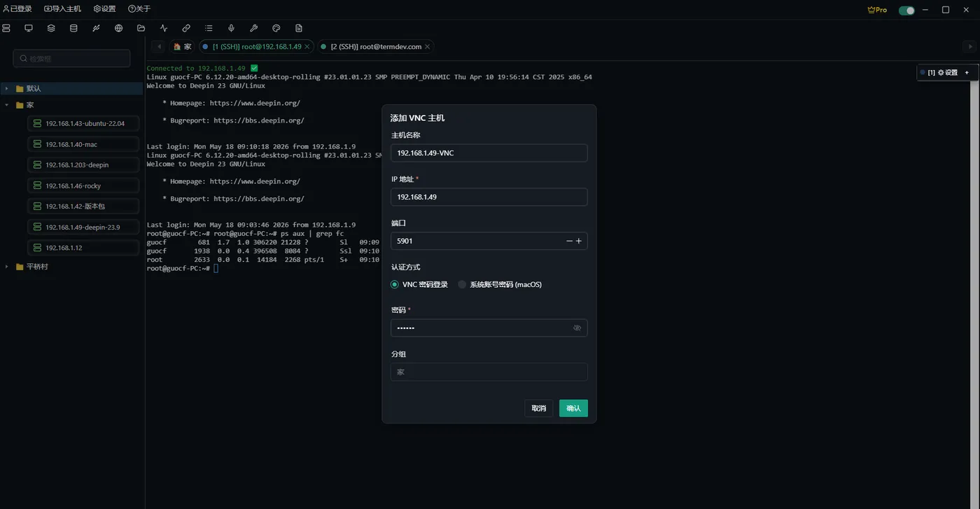980x509 pixels.
Task: Open the 导入主机 menu
Action: coord(62,9)
